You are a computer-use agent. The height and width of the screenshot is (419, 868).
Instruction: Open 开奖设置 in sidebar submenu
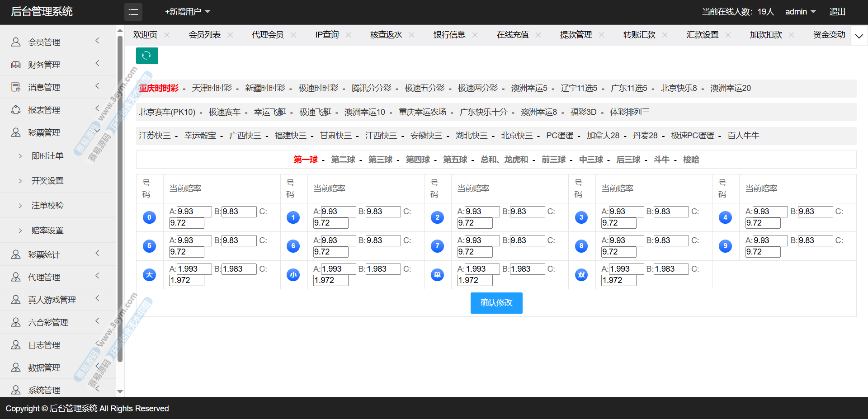47,181
